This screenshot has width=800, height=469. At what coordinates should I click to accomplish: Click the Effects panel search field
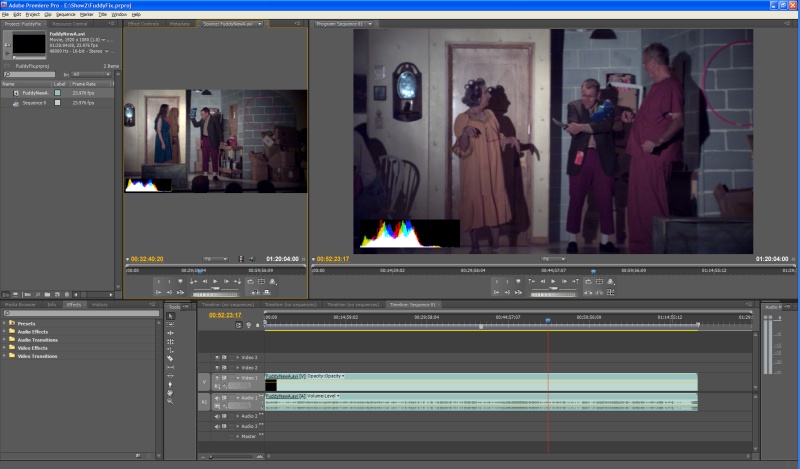tap(81, 313)
